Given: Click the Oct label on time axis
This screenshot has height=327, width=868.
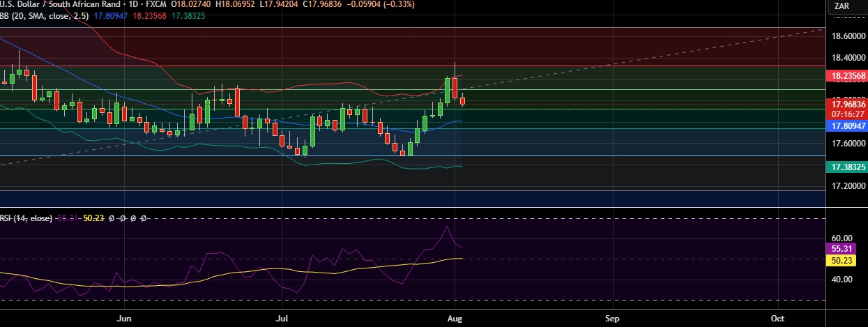Looking at the screenshot, I should click(778, 318).
